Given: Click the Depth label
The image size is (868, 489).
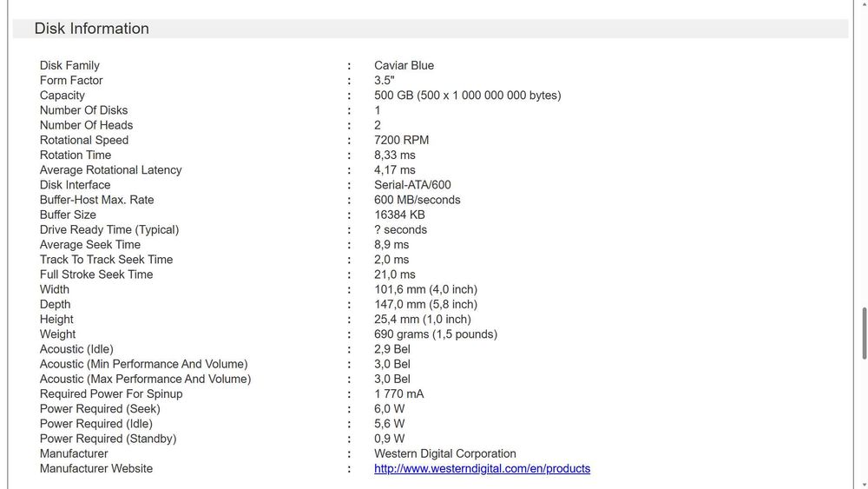Looking at the screenshot, I should pyautogui.click(x=55, y=305).
